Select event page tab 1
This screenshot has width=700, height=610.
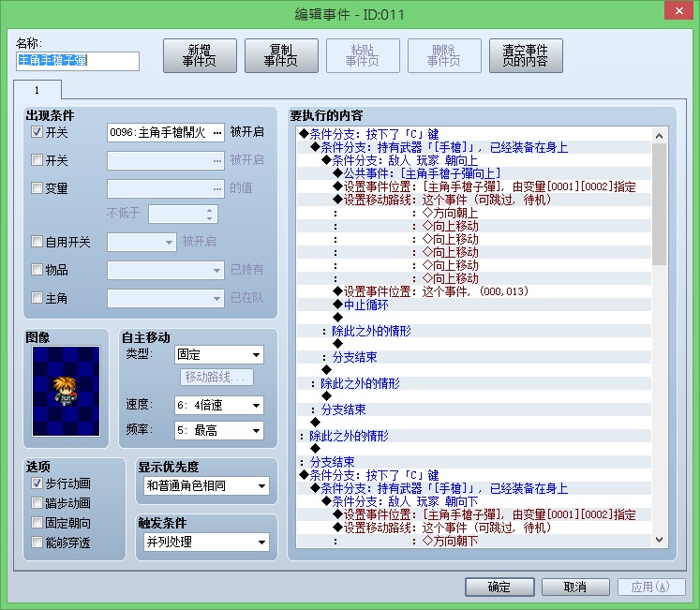pyautogui.click(x=37, y=90)
